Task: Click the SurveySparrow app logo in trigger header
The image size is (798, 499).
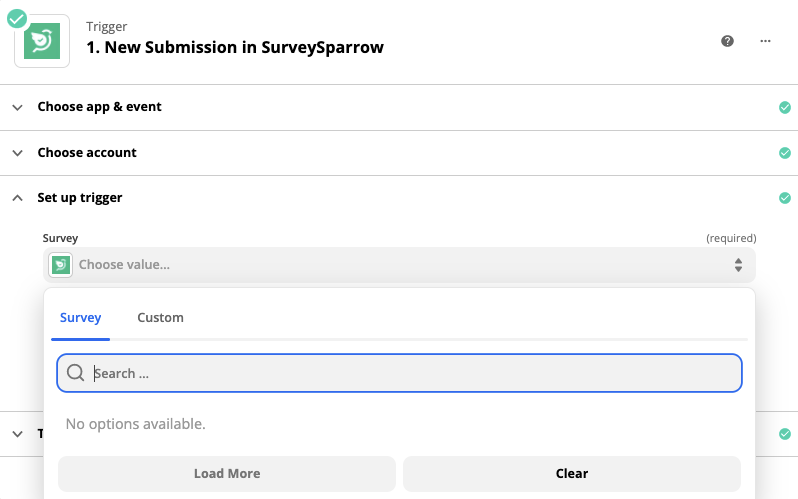Action: [x=42, y=41]
